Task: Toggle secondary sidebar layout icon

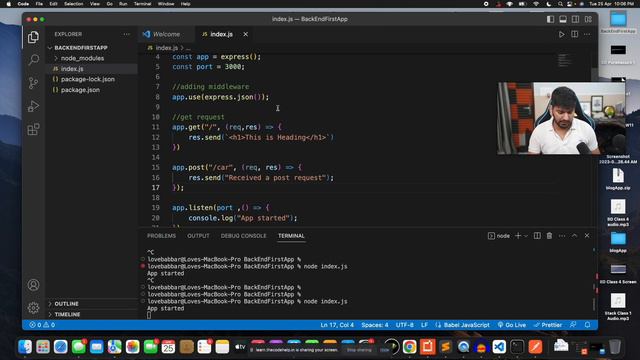Action: [x=576, y=19]
